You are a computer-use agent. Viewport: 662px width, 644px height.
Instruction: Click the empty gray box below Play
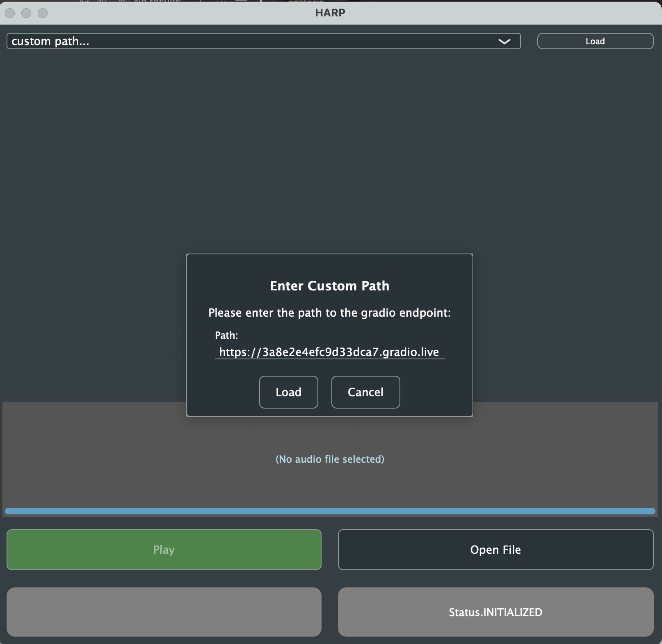pos(164,612)
